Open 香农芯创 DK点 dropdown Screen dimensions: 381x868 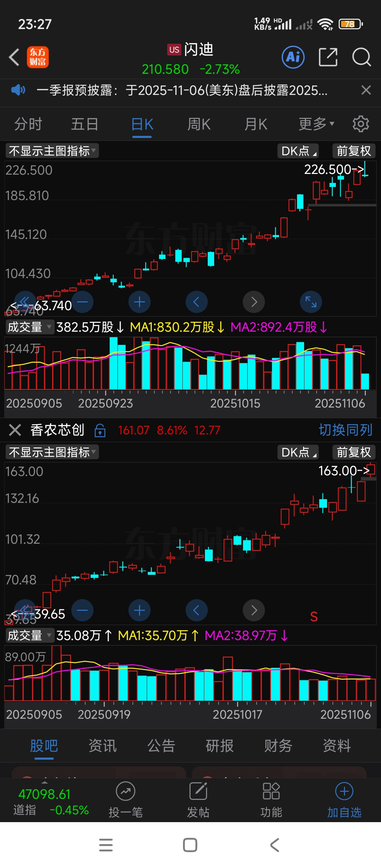(x=298, y=452)
